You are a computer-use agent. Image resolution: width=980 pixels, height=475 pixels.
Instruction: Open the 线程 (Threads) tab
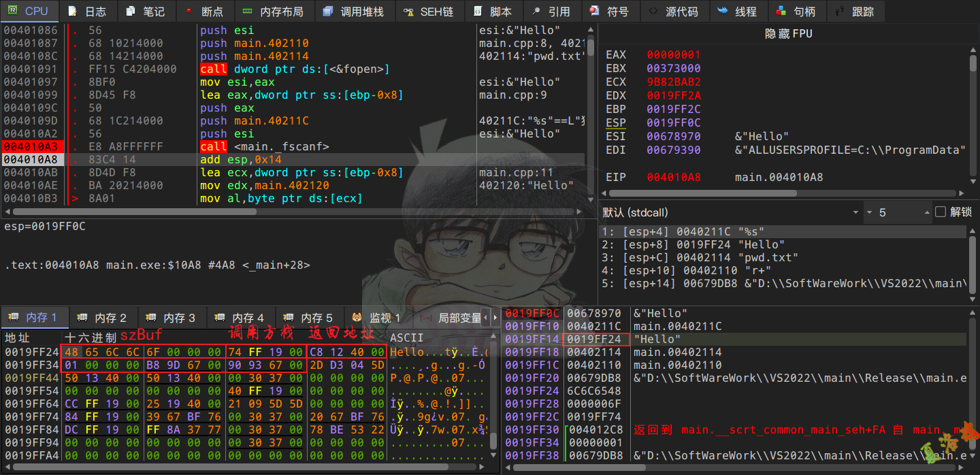pyautogui.click(x=738, y=12)
